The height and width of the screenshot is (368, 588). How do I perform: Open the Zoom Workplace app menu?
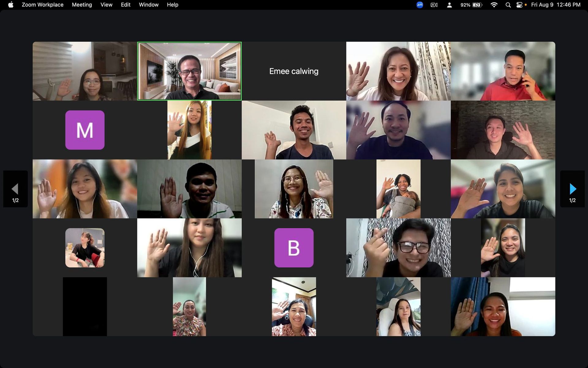click(43, 5)
